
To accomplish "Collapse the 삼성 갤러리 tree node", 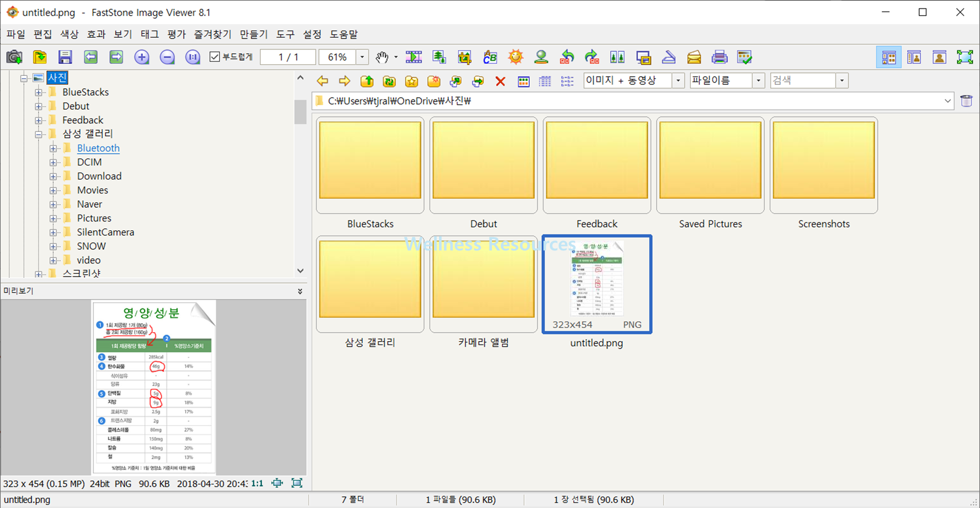I will pos(38,134).
